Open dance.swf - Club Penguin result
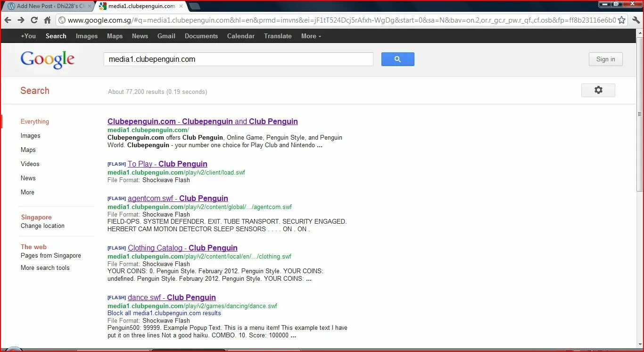This screenshot has height=352, width=644. (x=172, y=297)
